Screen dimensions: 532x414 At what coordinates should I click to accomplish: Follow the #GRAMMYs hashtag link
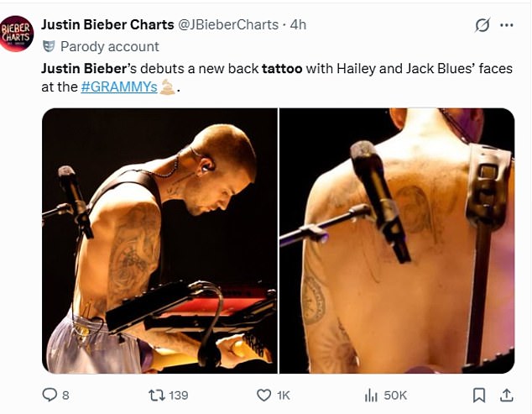point(119,86)
